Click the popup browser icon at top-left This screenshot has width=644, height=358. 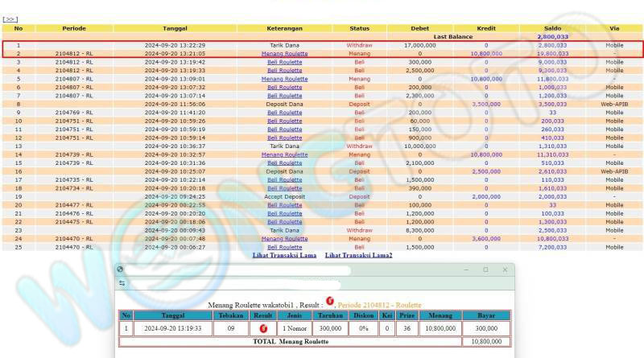coord(120,270)
